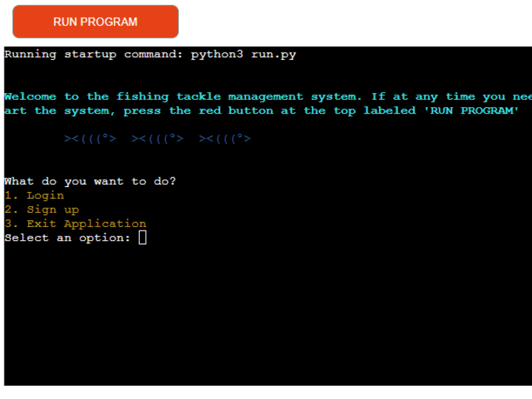Select the '1. Login' menu line
The image size is (532, 399).
coord(34,195)
